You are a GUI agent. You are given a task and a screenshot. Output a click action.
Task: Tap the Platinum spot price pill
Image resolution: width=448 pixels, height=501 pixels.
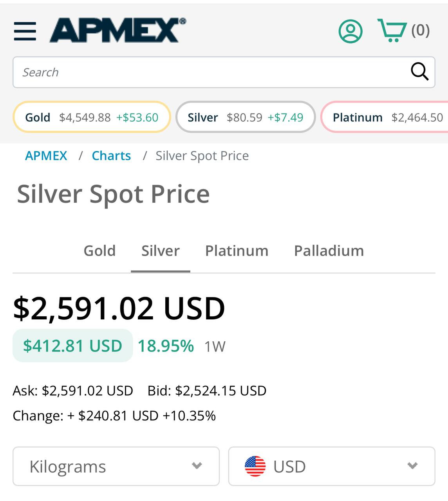click(x=386, y=117)
